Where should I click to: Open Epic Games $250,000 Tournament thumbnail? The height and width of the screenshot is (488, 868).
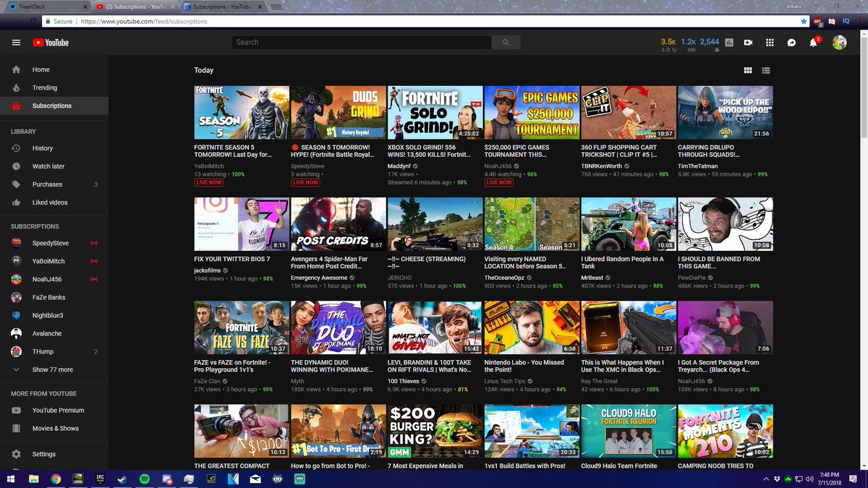coord(532,113)
